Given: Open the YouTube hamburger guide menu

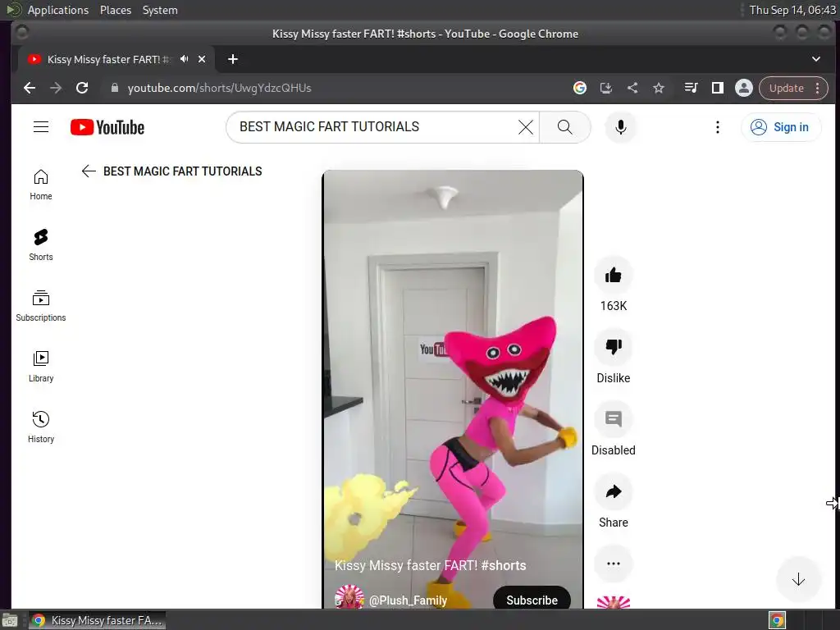Looking at the screenshot, I should tap(41, 127).
